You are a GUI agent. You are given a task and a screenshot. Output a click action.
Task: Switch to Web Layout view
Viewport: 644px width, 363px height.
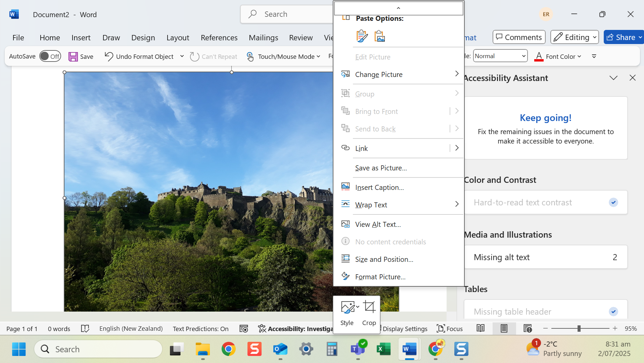(527, 328)
